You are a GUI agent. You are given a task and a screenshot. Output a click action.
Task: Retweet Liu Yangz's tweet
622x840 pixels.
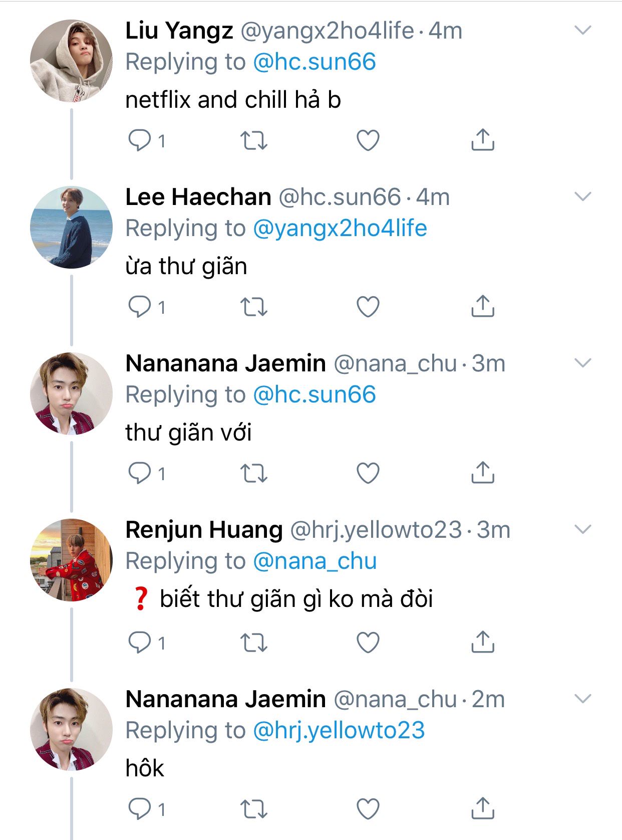click(x=254, y=140)
